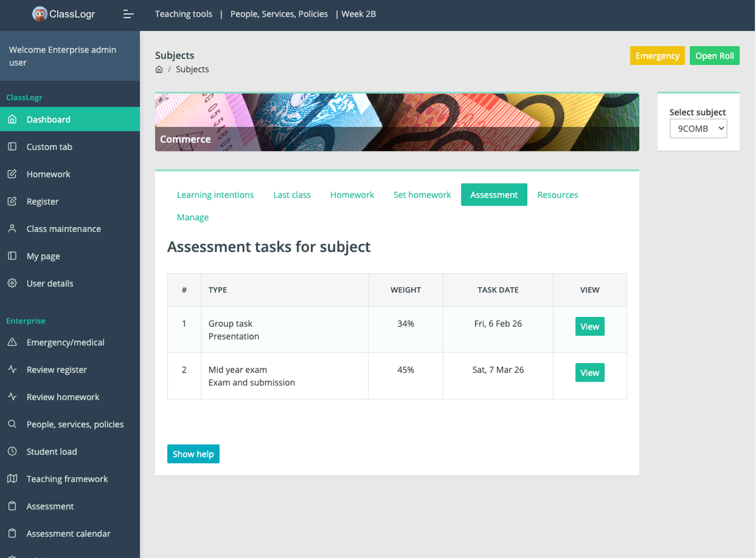Click the Class maintenance person icon
The image size is (756, 558).
[x=12, y=228]
